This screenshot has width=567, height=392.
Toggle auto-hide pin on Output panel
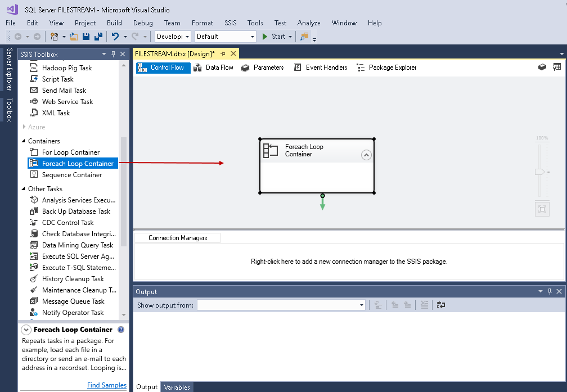[550, 291]
